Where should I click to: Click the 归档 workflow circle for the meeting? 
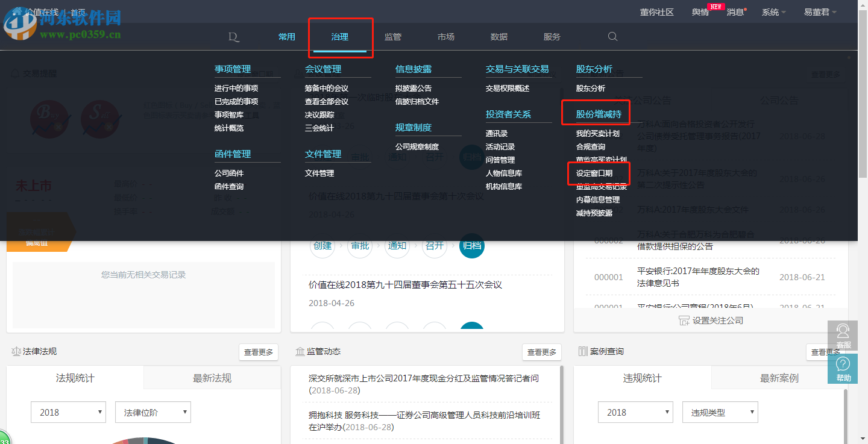tap(472, 246)
